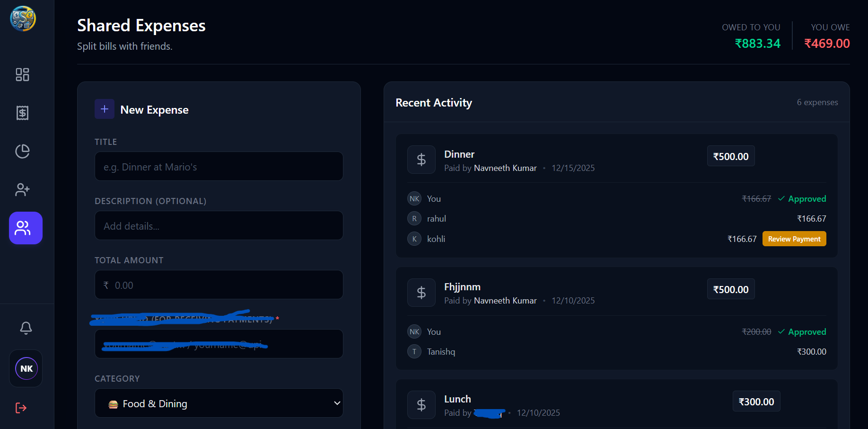
Task: Click the Fhjjnnm expense title
Action: point(462,287)
